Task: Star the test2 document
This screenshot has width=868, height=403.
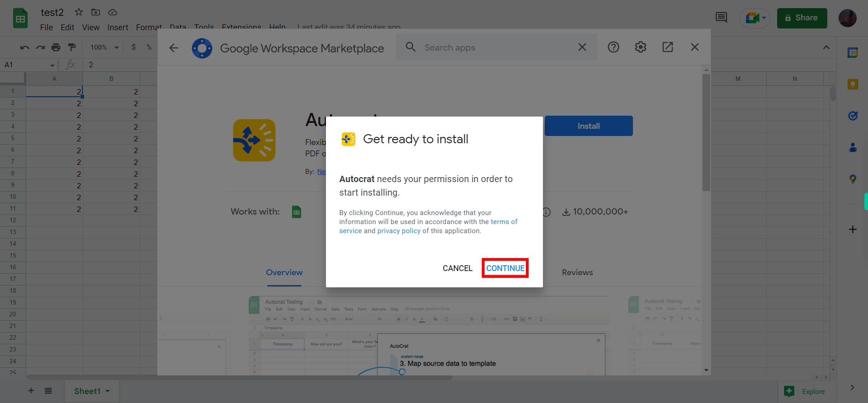Action: (79, 12)
